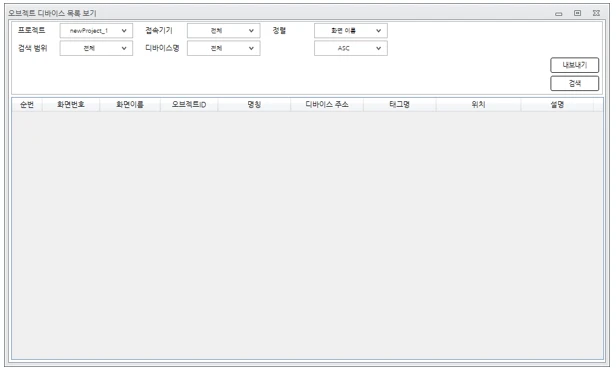
Task: Close the 오브젝트 디바이스 목록 보기 window
Action: [596, 13]
